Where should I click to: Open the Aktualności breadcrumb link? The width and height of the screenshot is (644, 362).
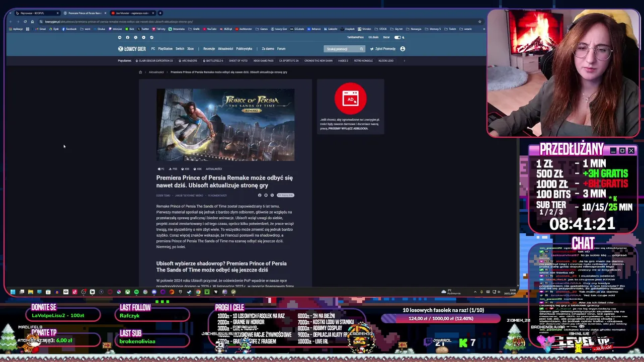pos(156,72)
